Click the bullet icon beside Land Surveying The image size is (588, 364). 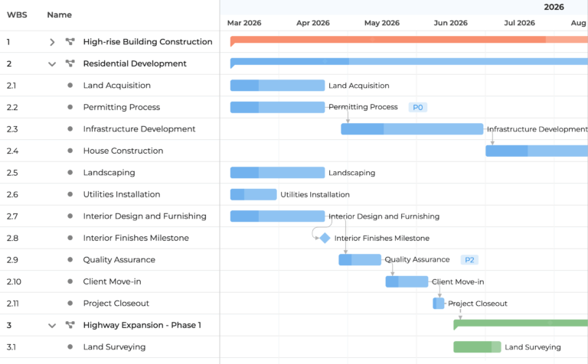[x=70, y=347]
